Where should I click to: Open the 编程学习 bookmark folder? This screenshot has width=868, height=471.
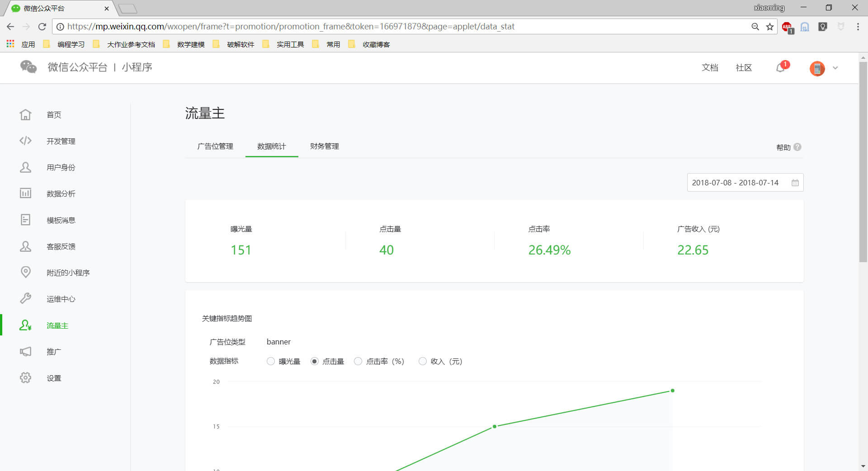(64, 44)
